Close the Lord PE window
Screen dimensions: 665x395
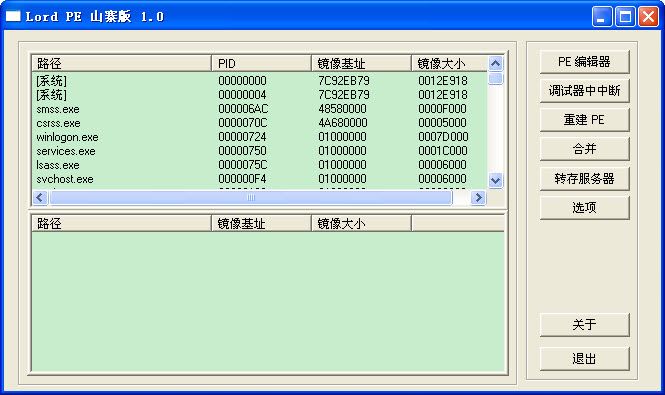(x=648, y=17)
